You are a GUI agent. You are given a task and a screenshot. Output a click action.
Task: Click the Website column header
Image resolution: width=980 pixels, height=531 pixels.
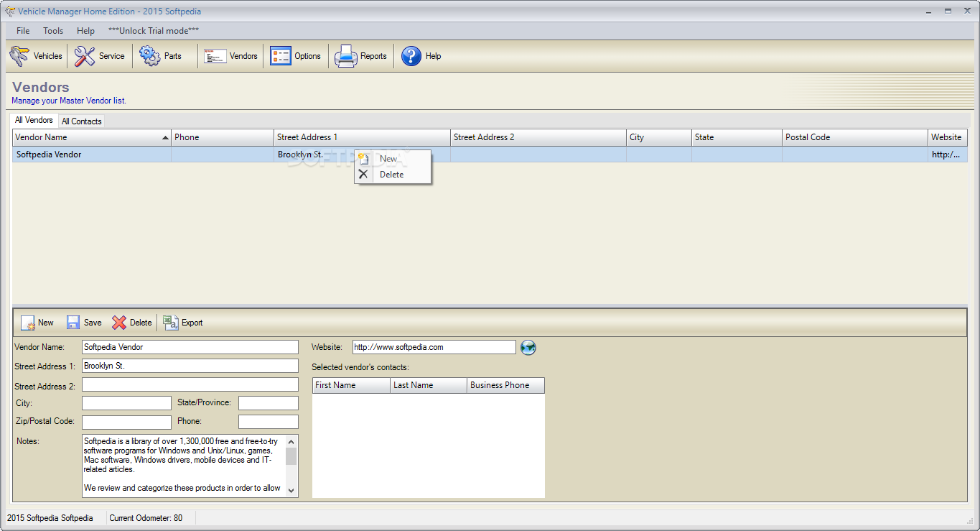pyautogui.click(x=948, y=137)
